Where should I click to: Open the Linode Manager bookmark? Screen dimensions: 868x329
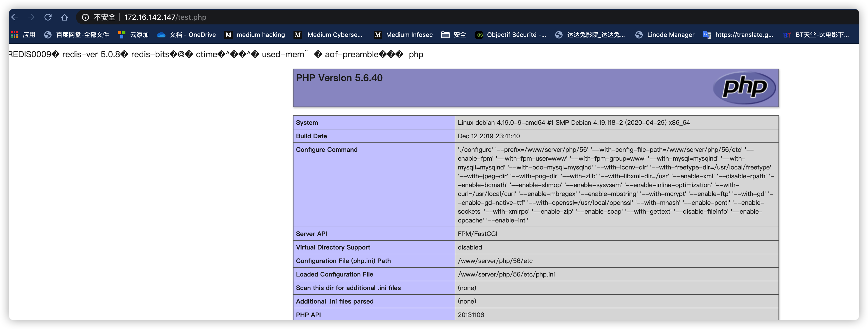665,35
